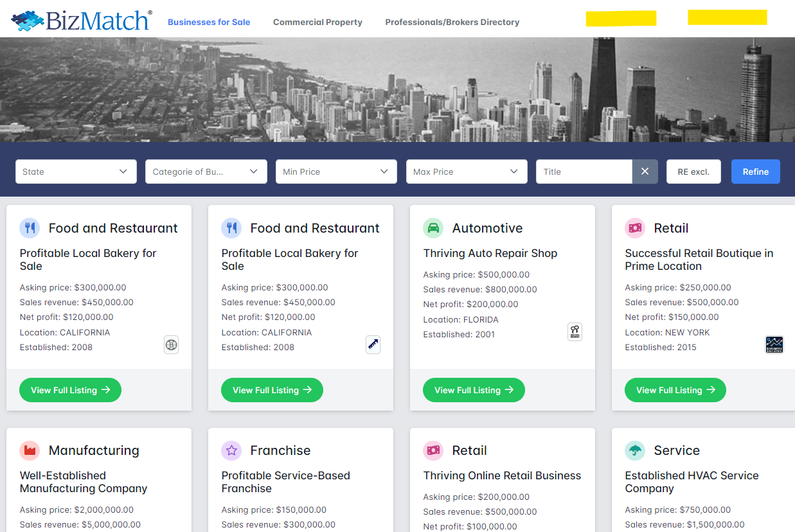Click the green car Automotive category icon
The image size is (795, 532).
(433, 227)
